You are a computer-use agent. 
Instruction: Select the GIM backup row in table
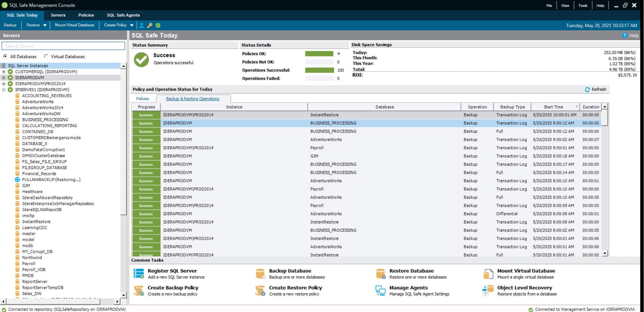tap(366, 156)
